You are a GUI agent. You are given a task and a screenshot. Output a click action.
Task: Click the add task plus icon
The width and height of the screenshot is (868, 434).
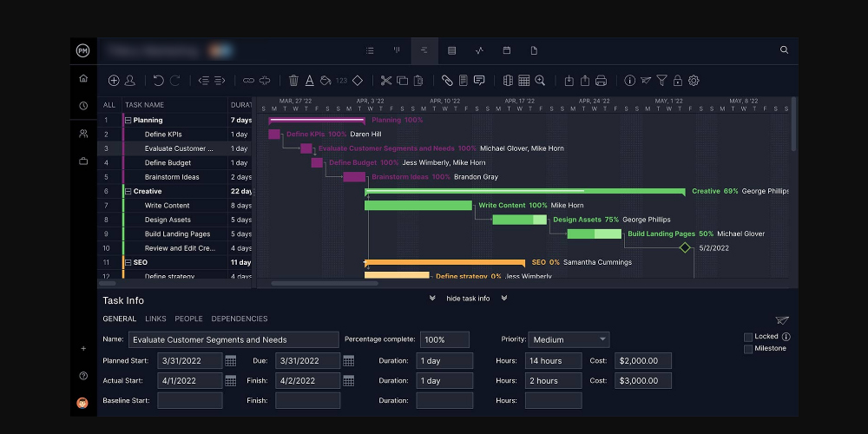click(114, 81)
